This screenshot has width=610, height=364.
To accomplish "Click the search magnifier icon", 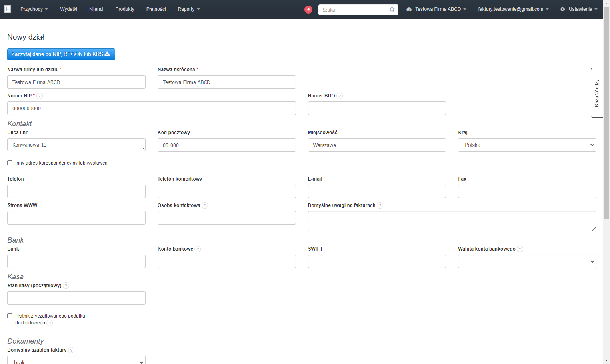I will point(392,10).
